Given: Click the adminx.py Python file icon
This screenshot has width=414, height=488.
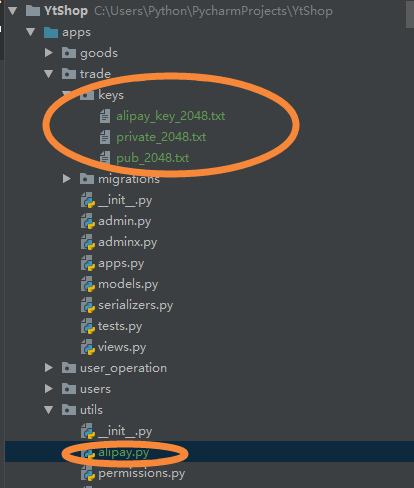Looking at the screenshot, I should [88, 242].
